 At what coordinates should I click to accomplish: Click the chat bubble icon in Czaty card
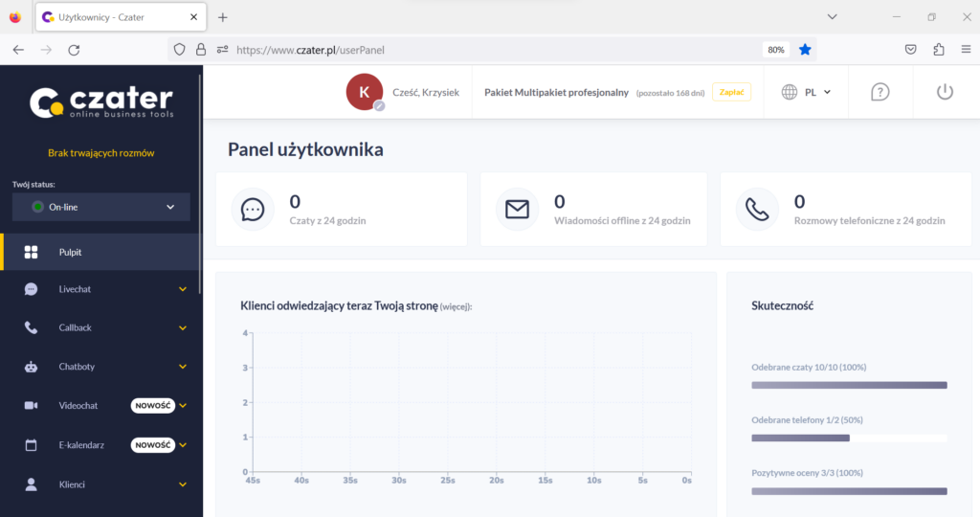click(253, 210)
